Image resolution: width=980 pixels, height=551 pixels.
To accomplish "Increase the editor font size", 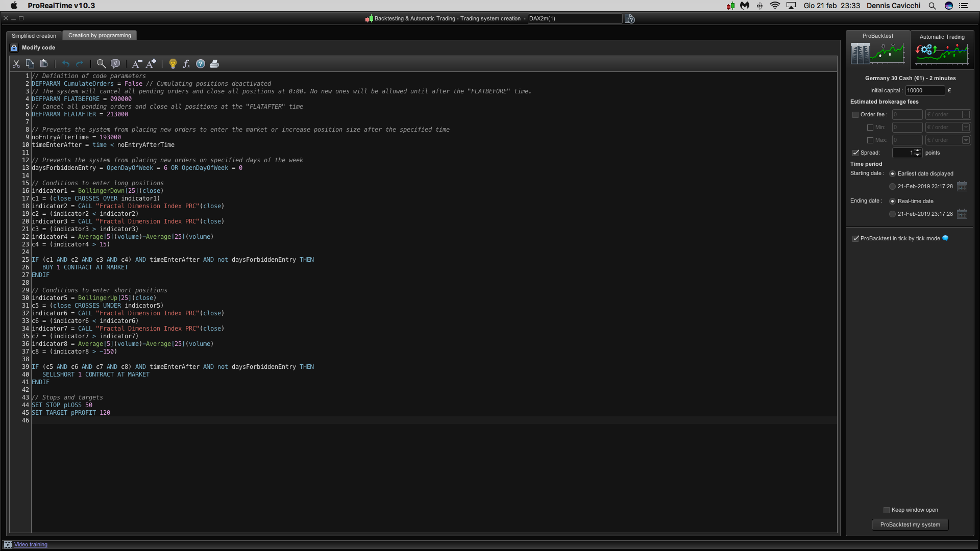I will tap(151, 64).
